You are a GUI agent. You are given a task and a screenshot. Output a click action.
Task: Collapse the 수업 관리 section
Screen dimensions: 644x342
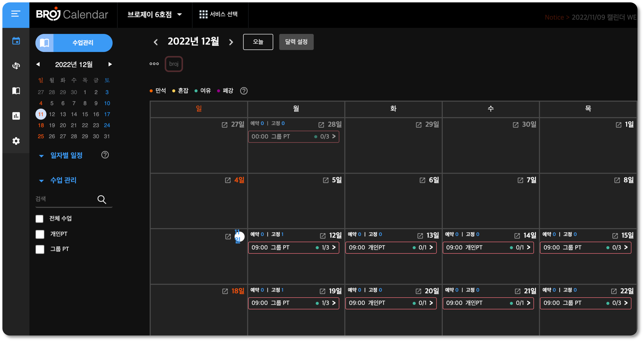(41, 181)
